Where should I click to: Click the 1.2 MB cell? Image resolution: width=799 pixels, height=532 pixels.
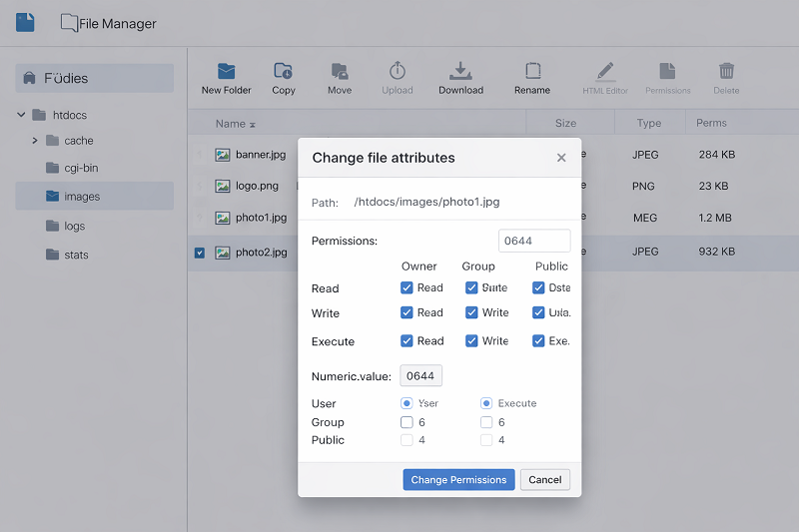(x=715, y=218)
